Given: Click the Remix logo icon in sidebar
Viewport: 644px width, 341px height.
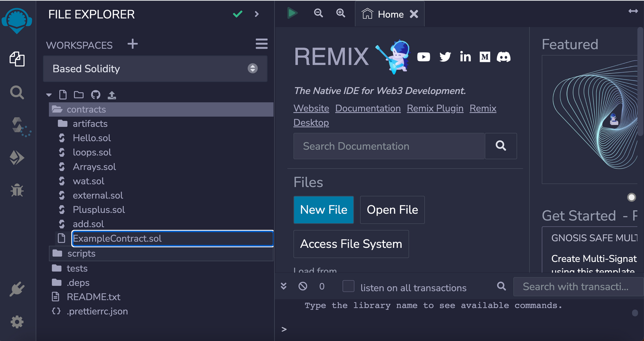Looking at the screenshot, I should pyautogui.click(x=17, y=21).
